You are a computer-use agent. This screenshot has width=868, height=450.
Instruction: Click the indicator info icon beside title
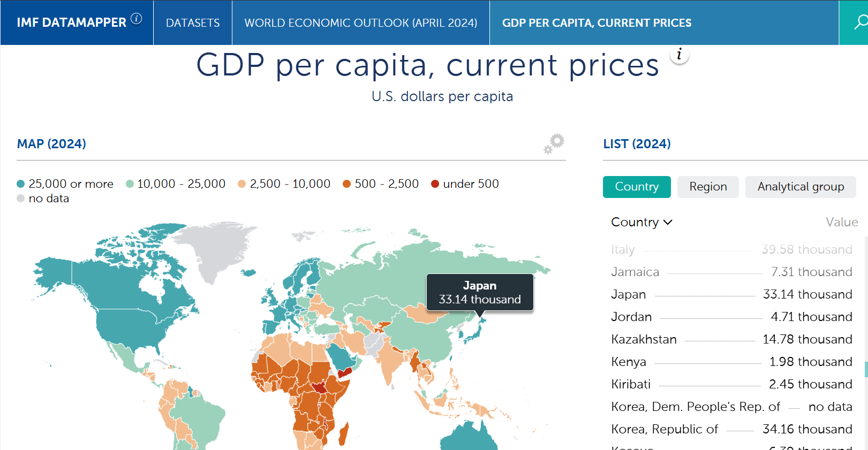click(x=679, y=54)
